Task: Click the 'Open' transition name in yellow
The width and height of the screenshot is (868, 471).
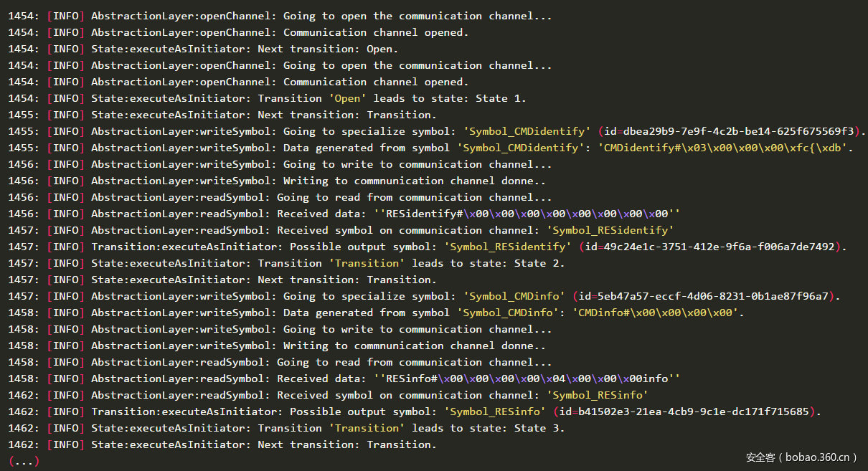Action: point(348,98)
